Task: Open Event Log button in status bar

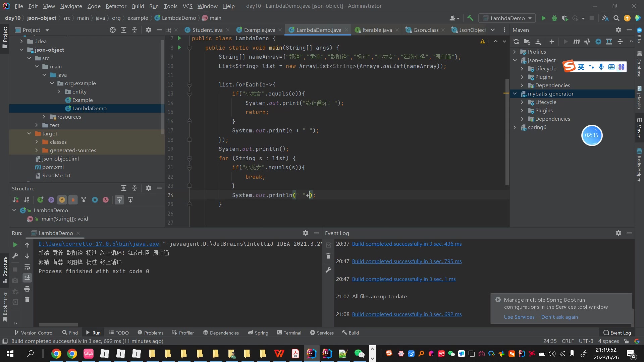Action: click(617, 333)
